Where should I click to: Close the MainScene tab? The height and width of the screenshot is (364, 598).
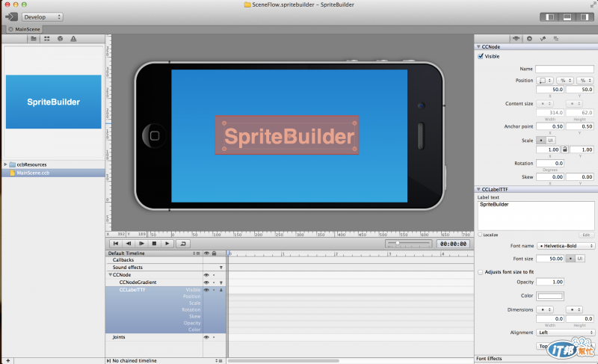10,29
